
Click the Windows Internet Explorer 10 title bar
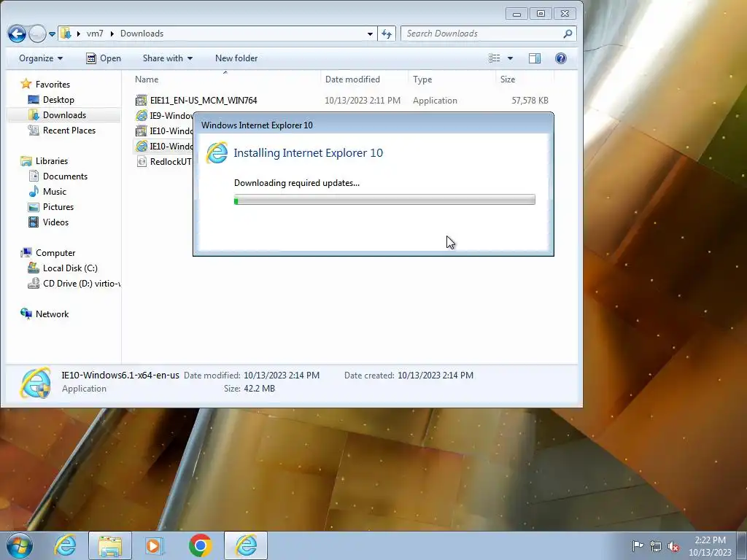[373, 125]
